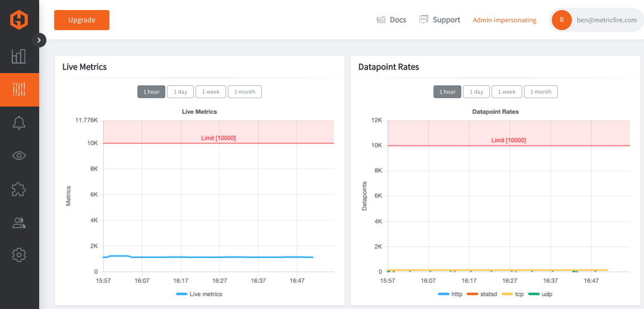Hide the tcp series via legend
644x309 pixels.
tap(513, 294)
